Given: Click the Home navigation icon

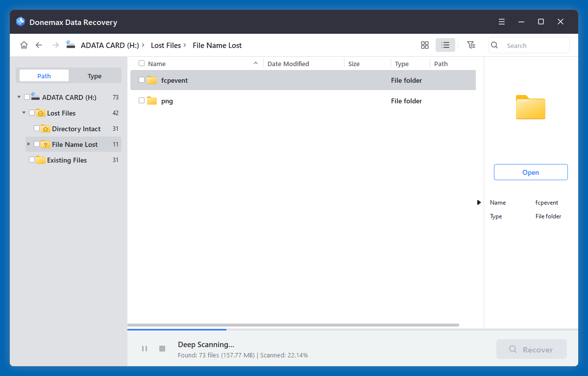Looking at the screenshot, I should tap(24, 45).
